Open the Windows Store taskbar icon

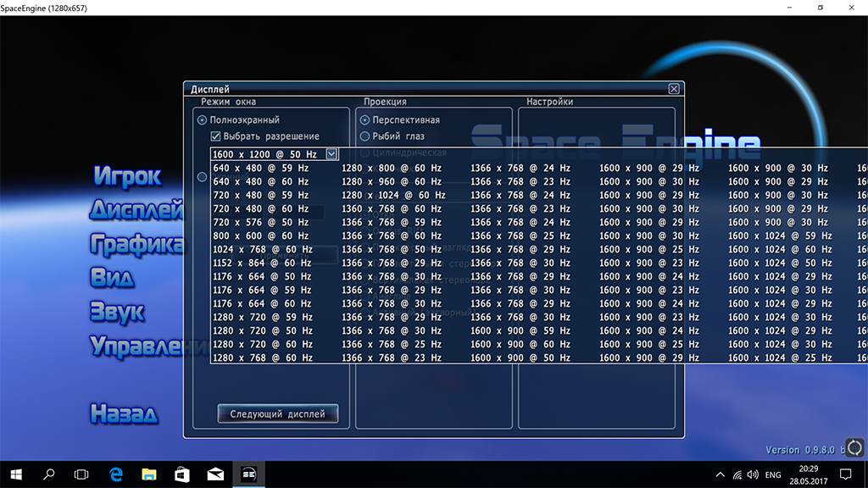(x=182, y=474)
